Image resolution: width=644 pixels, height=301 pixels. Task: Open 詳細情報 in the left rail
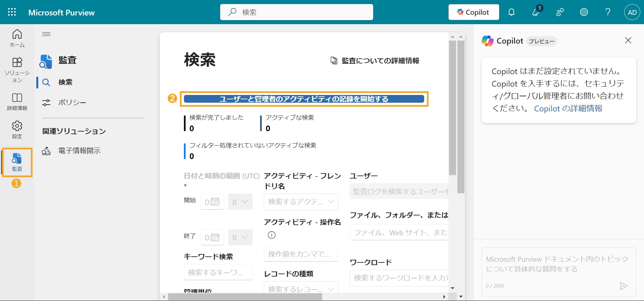click(17, 102)
